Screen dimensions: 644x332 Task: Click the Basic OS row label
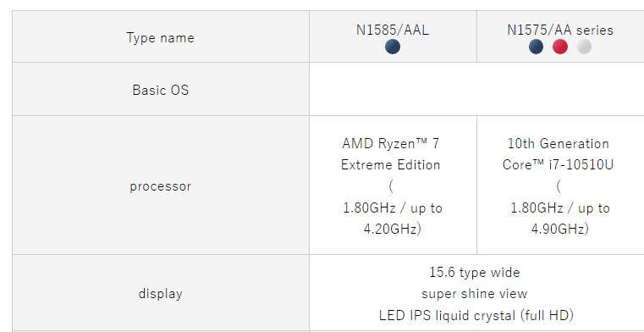[160, 90]
